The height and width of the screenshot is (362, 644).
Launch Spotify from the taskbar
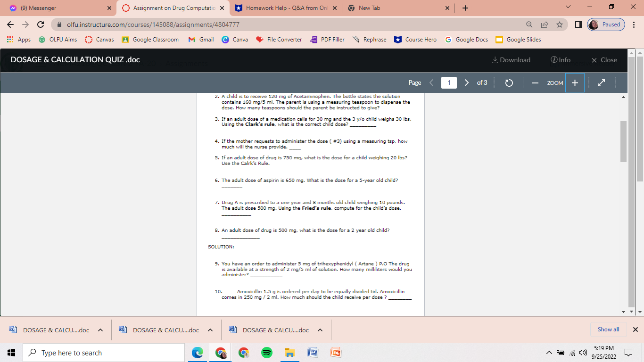(266, 352)
